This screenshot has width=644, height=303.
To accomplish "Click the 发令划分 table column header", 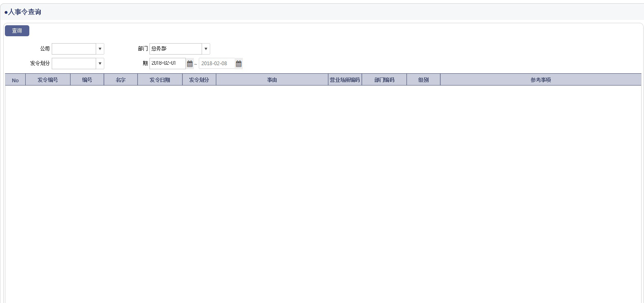I will (199, 80).
